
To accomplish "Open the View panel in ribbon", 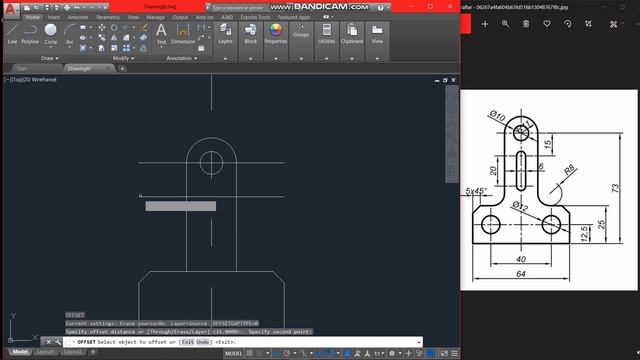I will 377,34.
